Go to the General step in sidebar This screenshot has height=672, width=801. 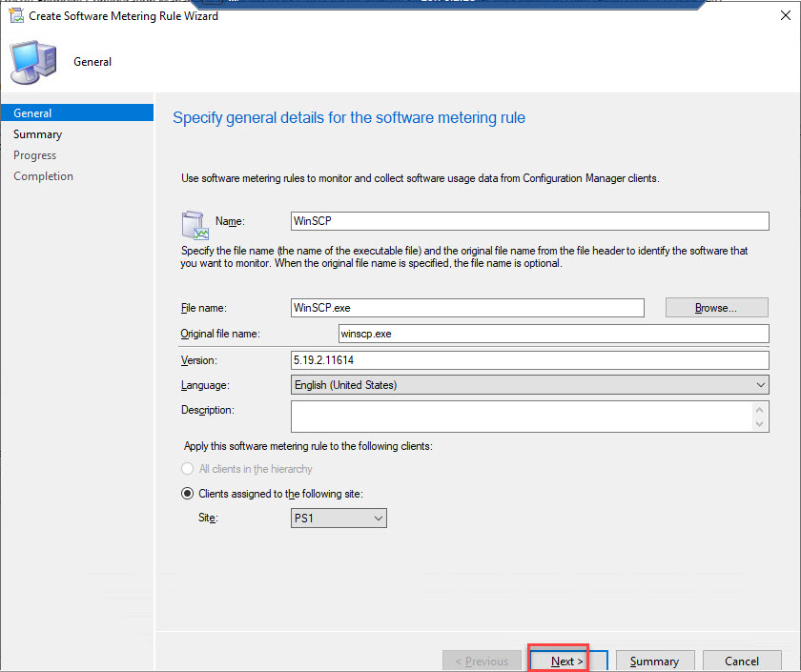pos(33,113)
